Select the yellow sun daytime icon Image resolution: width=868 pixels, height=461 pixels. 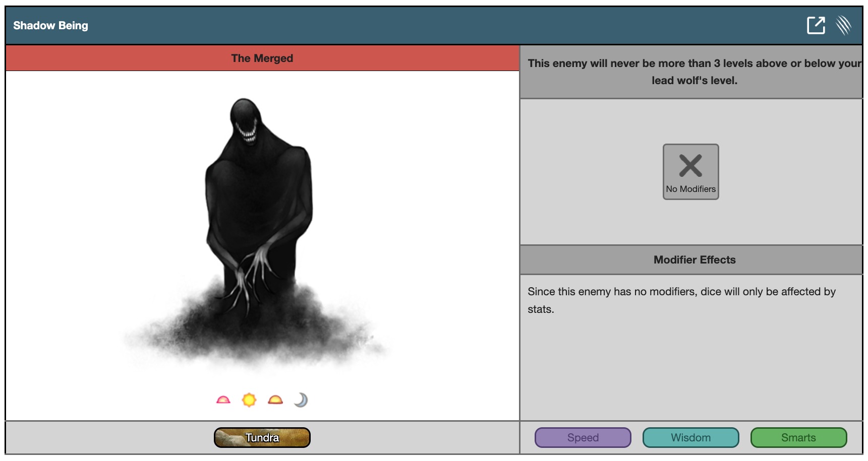tap(249, 400)
